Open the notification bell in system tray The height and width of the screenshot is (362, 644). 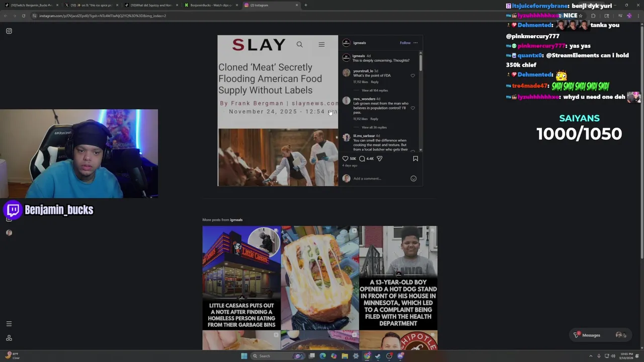(x=637, y=356)
